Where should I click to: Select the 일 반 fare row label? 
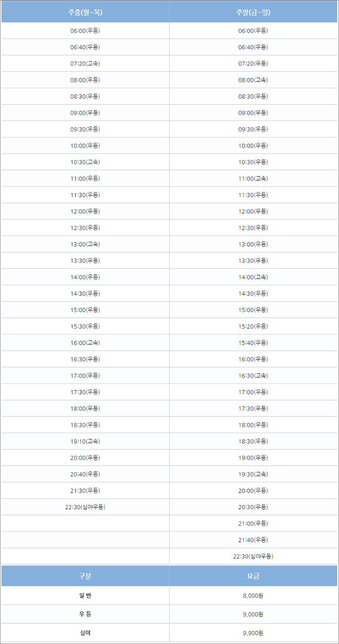point(85,596)
